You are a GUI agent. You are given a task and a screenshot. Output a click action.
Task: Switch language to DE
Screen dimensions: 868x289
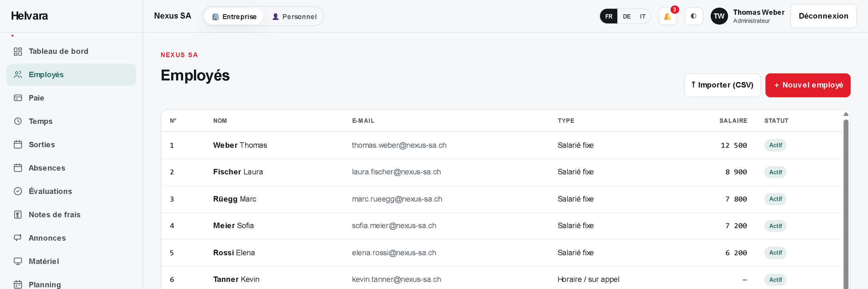(x=627, y=16)
